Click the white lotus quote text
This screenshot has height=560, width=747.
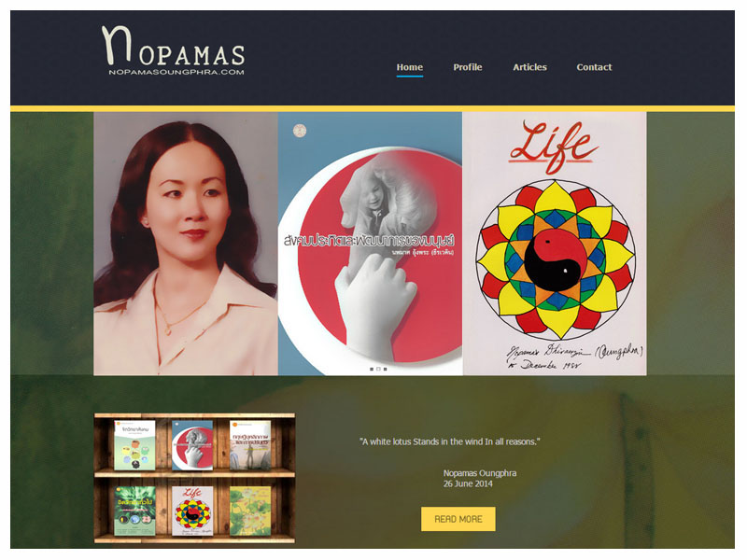coord(450,441)
